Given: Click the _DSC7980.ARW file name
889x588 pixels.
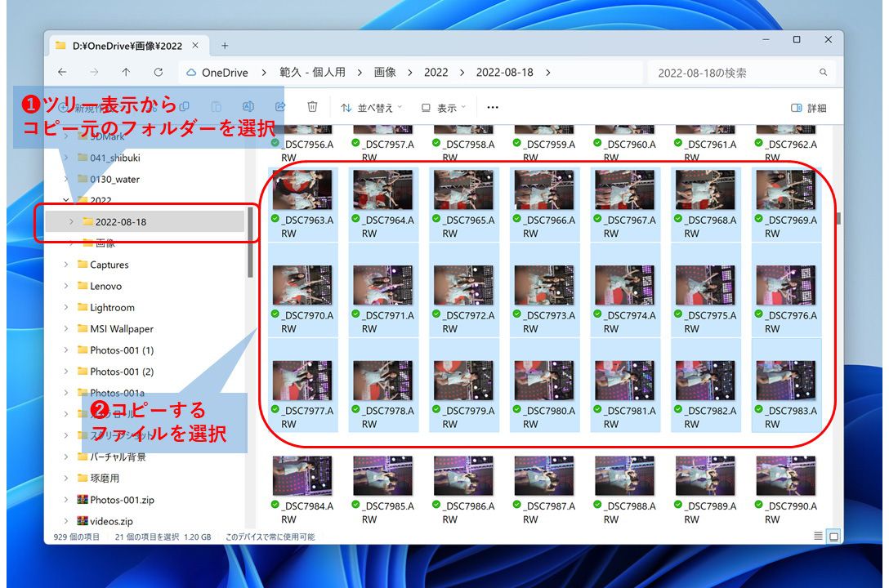Looking at the screenshot, I should [x=550, y=417].
